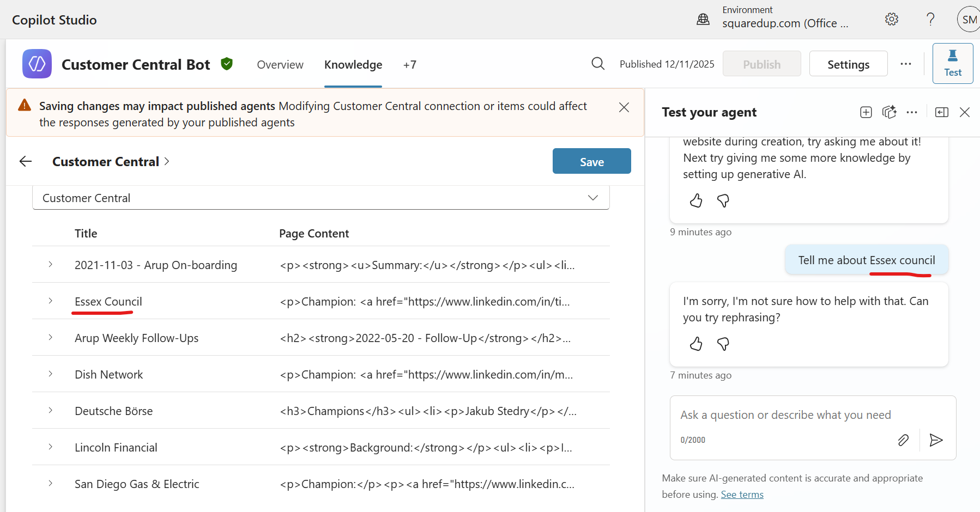The height and width of the screenshot is (512, 980).
Task: Attach a file to your question
Action: coord(903,440)
